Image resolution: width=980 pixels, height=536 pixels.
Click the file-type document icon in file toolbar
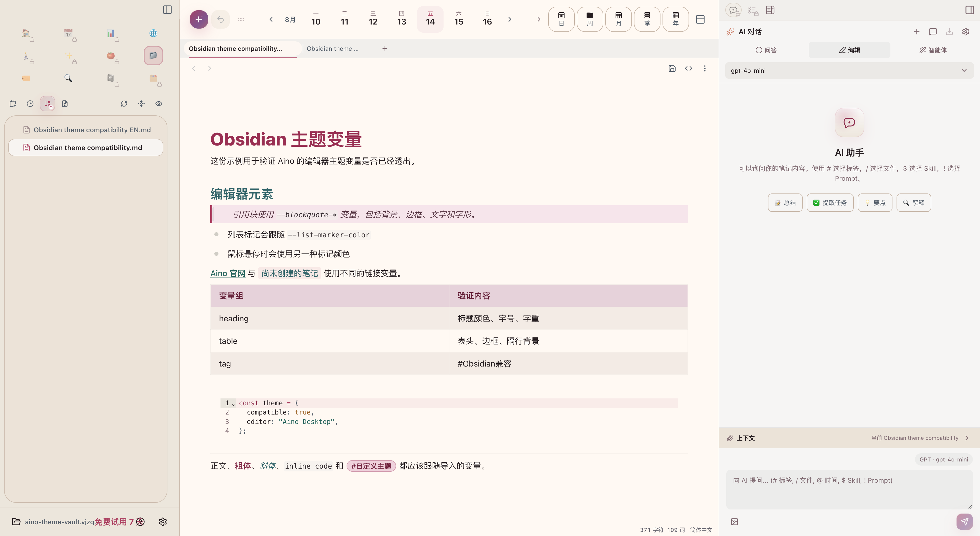[65, 103]
